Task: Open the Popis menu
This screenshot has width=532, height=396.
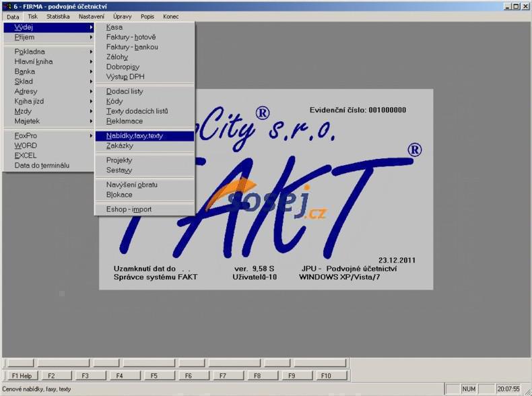Action: coord(147,17)
